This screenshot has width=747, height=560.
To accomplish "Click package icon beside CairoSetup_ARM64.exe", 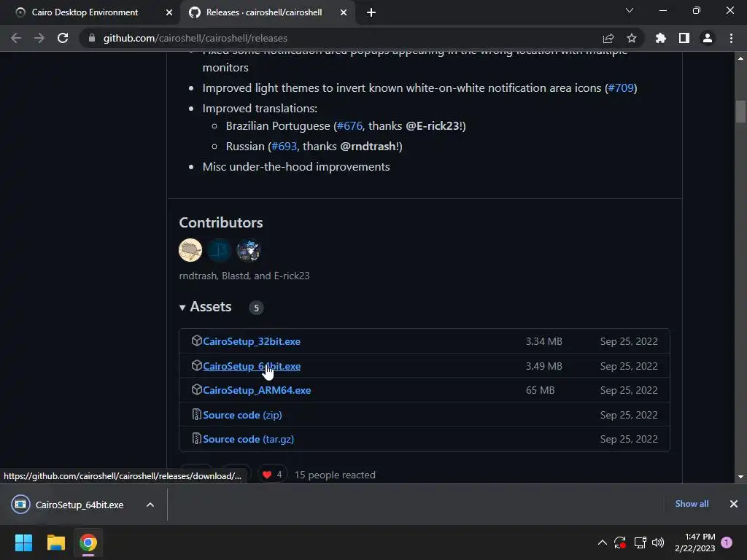I will click(x=196, y=389).
